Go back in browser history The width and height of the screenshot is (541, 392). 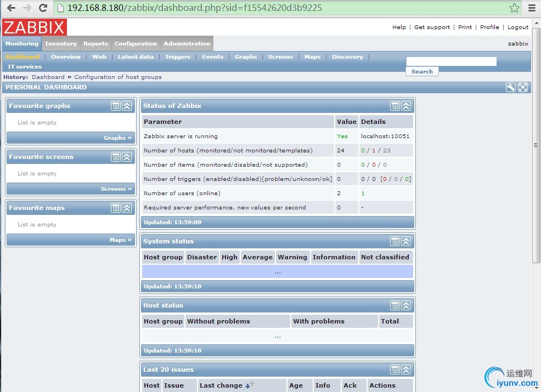pyautogui.click(x=11, y=8)
